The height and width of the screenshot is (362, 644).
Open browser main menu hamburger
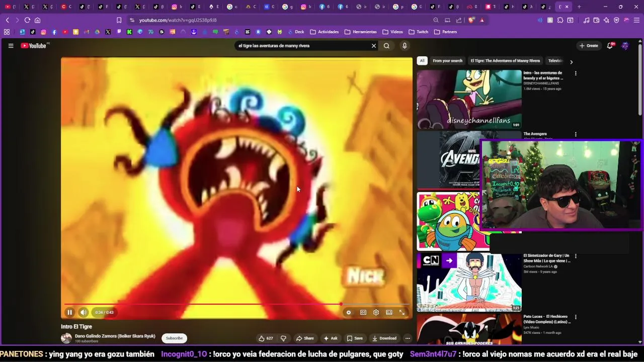[636, 20]
